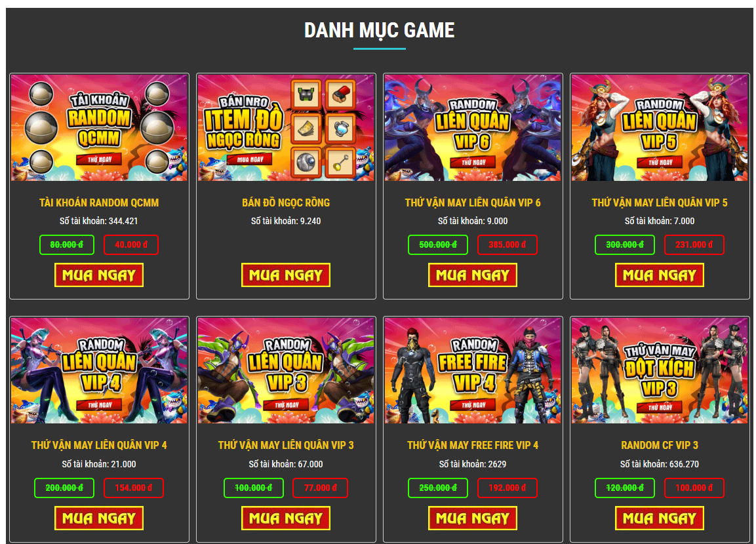756x544 pixels.
Task: Open the Random QCMM account banner image
Action: [x=99, y=128]
